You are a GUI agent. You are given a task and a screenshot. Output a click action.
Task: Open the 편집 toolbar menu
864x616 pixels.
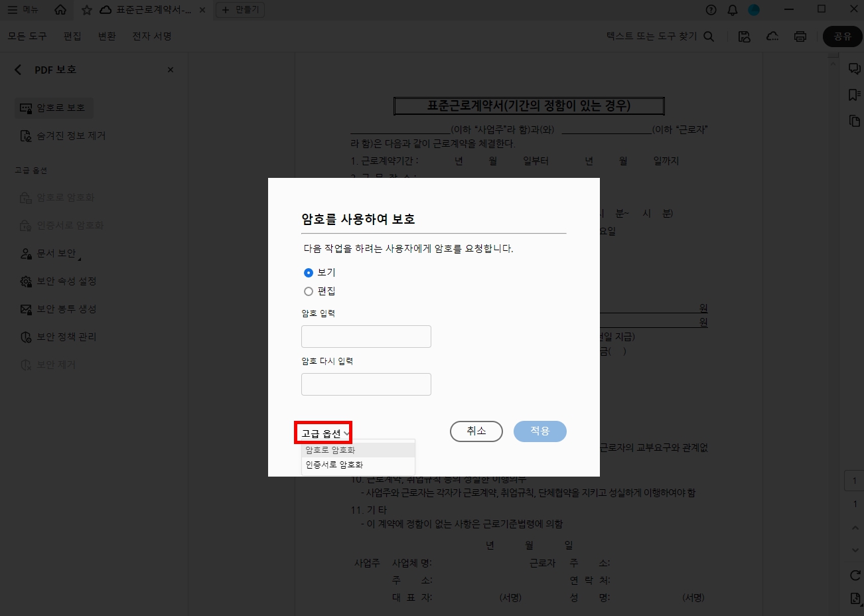[x=72, y=37]
